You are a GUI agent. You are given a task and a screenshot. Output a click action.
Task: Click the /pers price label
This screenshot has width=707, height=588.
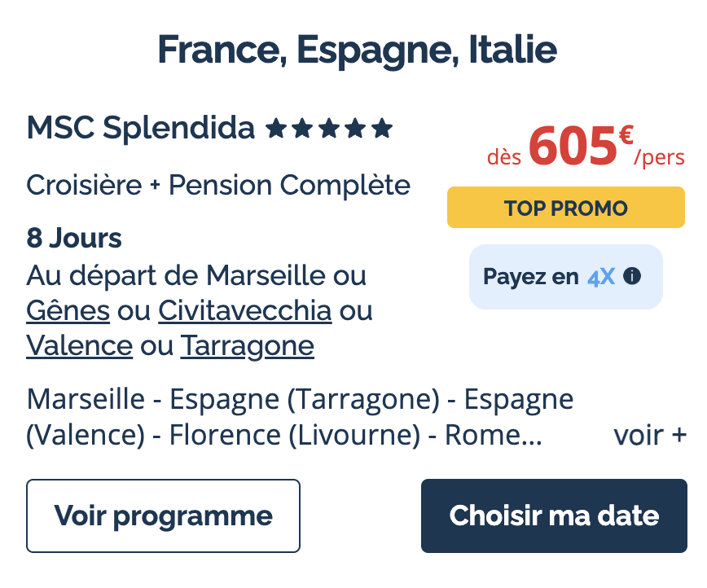pos(659,157)
